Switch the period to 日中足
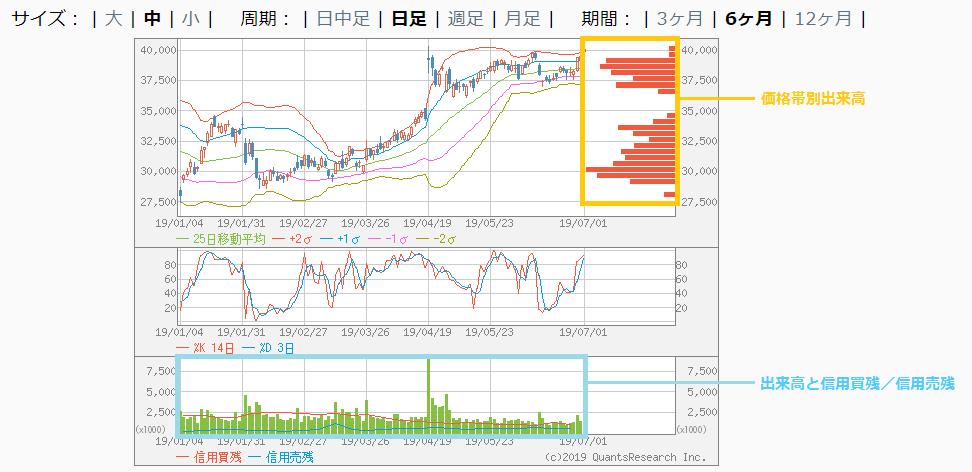 coord(344,19)
